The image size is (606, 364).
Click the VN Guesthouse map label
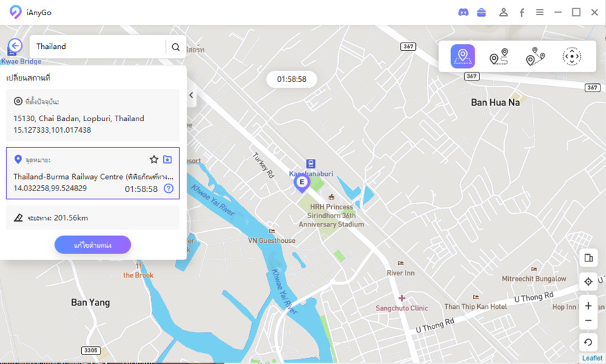[x=272, y=240]
